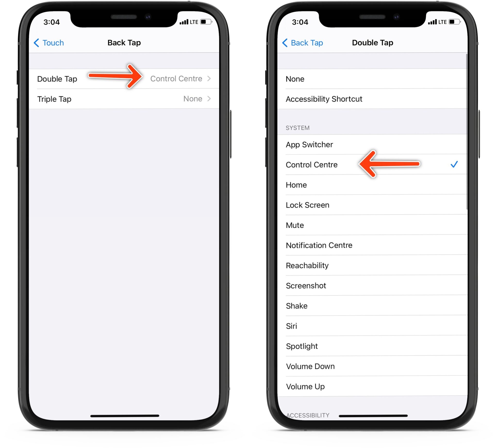
Task: Select Accessibility Shortcut option
Action: [371, 99]
